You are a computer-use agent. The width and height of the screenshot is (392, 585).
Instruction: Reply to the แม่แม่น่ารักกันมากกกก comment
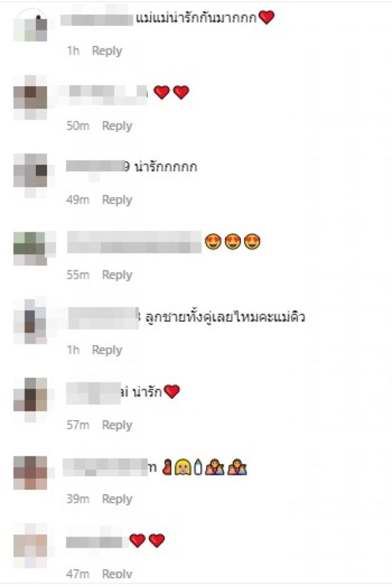(107, 51)
